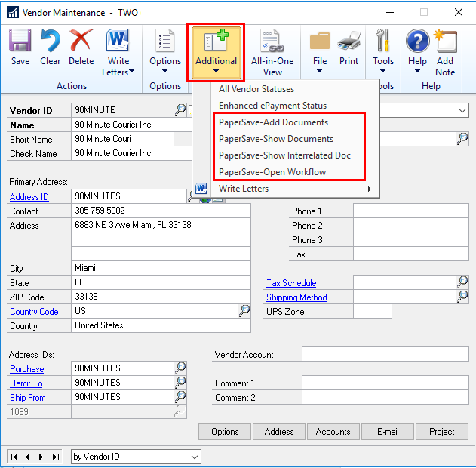Open the Shipping Method link

(296, 297)
